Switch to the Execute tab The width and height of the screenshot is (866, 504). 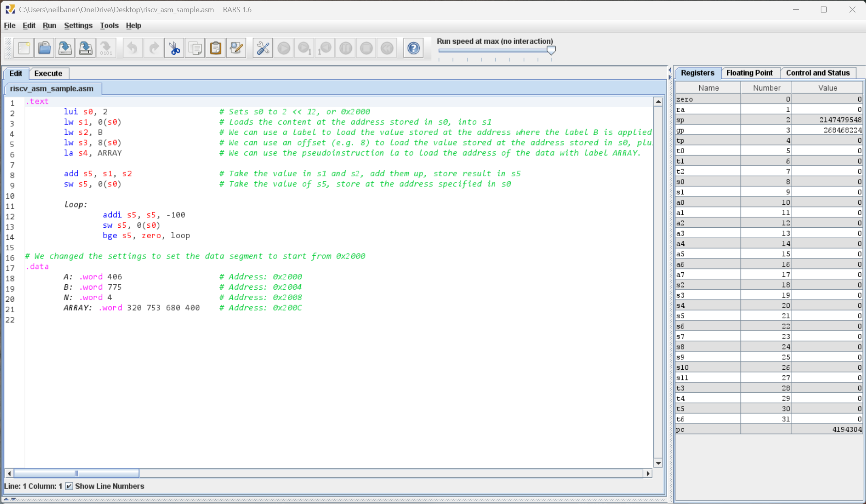tap(48, 73)
